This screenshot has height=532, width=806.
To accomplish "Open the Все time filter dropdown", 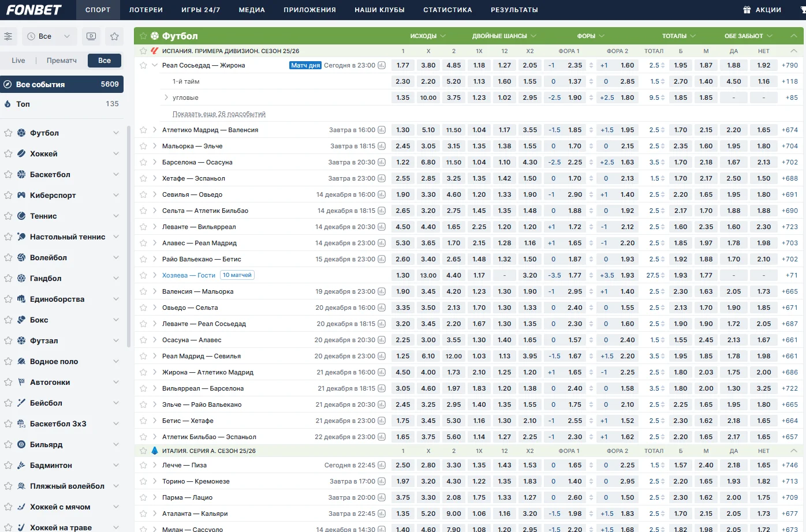I will pyautogui.click(x=49, y=36).
